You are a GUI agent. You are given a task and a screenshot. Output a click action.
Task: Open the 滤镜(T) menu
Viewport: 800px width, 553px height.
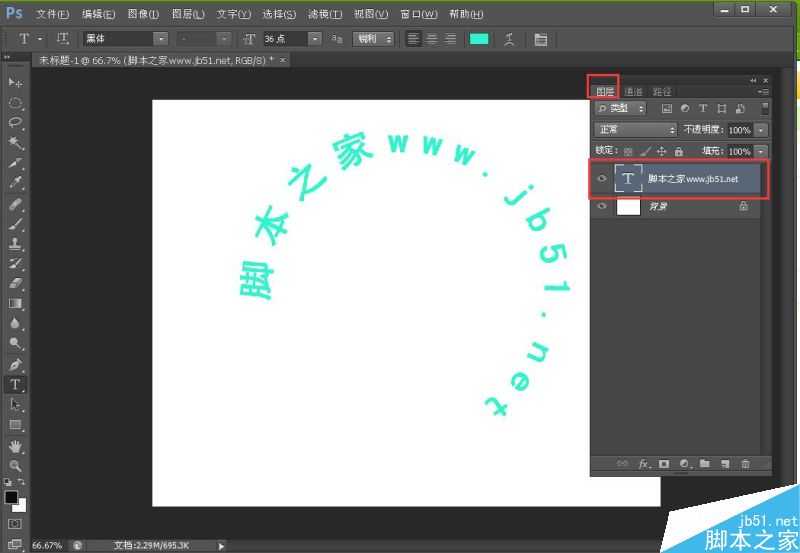324,14
